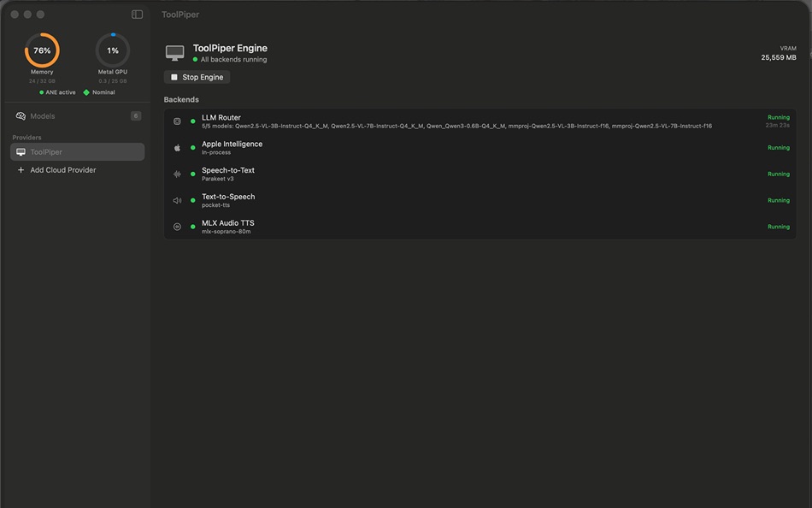Collapse the sidebar with the panel toggle
812x508 pixels.
point(137,14)
